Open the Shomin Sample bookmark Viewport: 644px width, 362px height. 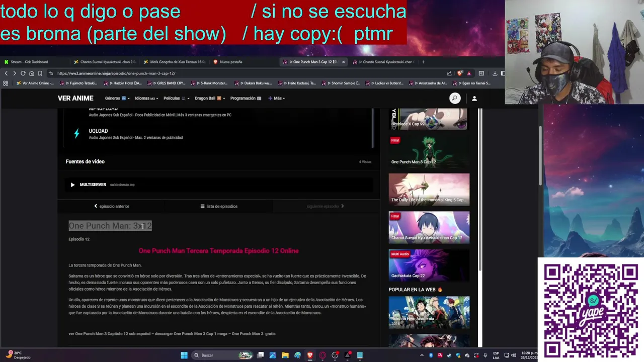pyautogui.click(x=342, y=83)
